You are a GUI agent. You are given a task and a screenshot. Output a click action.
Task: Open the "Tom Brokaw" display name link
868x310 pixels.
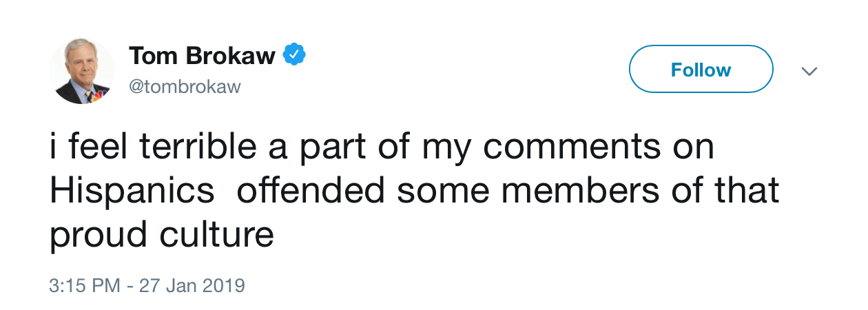[203, 56]
